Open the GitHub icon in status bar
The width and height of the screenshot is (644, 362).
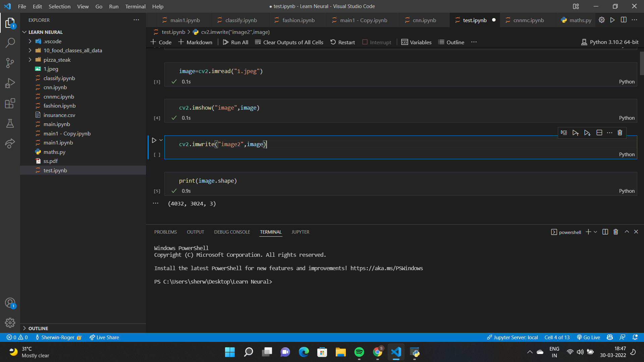(x=609, y=337)
